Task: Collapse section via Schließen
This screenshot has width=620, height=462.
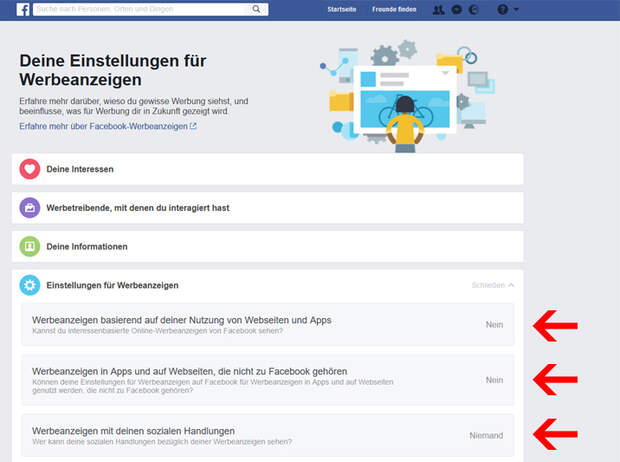Action: (x=493, y=285)
